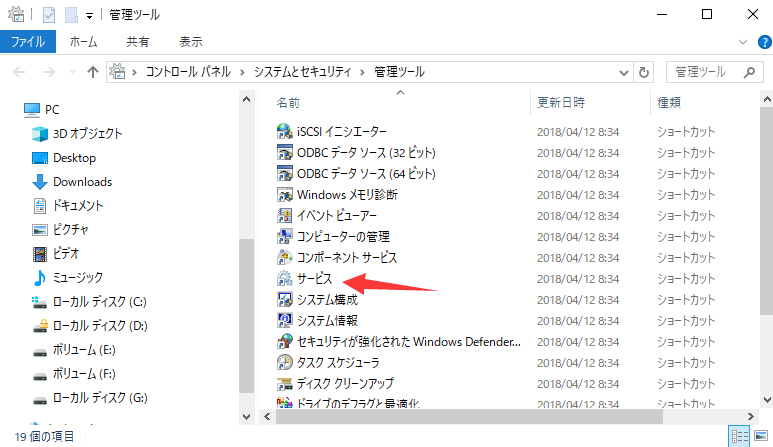Click the ビデオ folder icon

pyautogui.click(x=39, y=254)
